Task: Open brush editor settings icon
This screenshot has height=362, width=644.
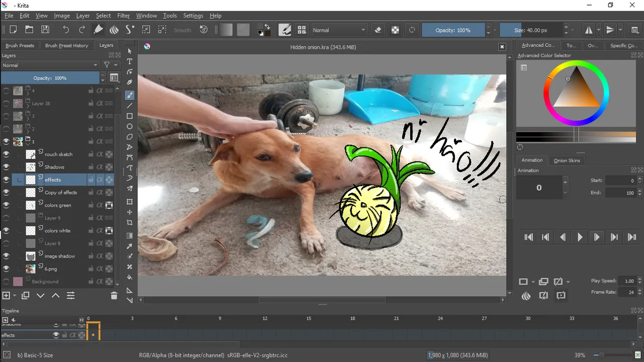Action: click(x=285, y=30)
